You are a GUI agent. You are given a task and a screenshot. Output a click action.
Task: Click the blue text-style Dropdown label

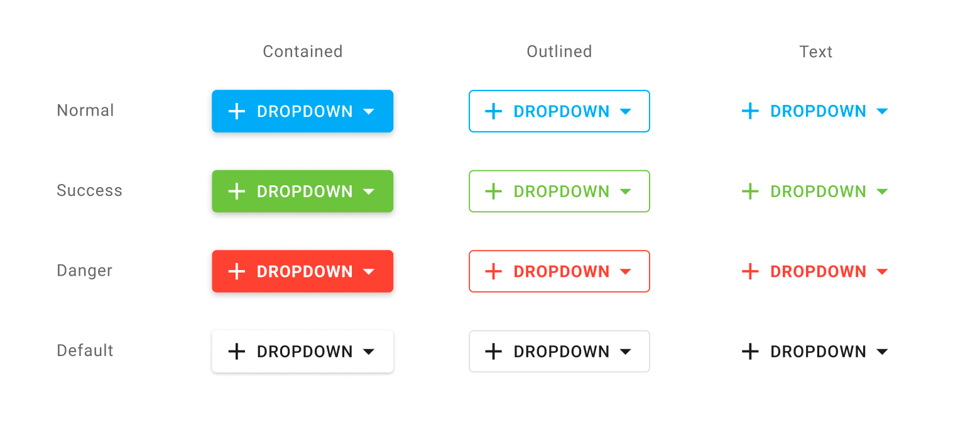(817, 111)
